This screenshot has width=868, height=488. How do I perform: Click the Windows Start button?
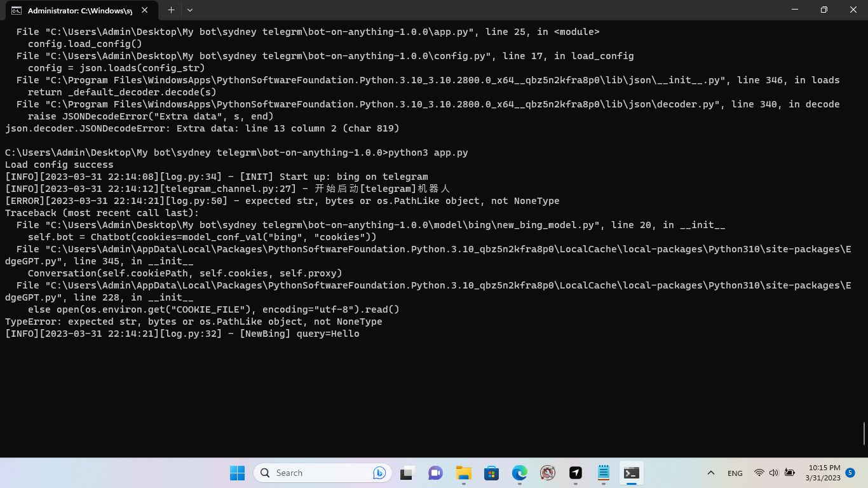tap(237, 473)
